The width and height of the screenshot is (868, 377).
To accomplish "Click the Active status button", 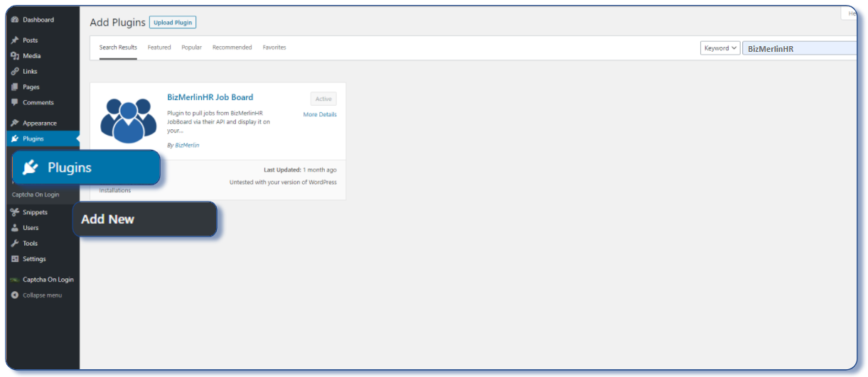I will 323,99.
